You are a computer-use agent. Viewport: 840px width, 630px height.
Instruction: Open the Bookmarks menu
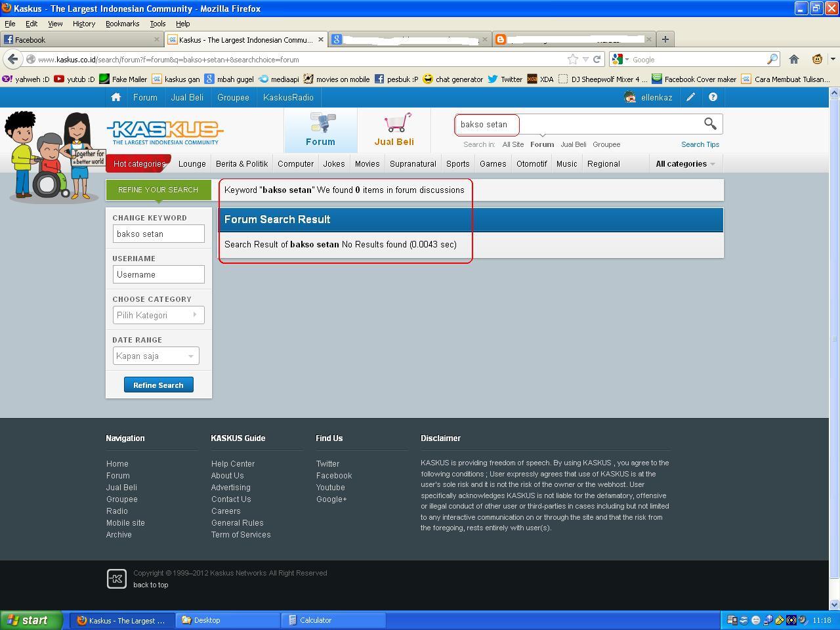122,24
